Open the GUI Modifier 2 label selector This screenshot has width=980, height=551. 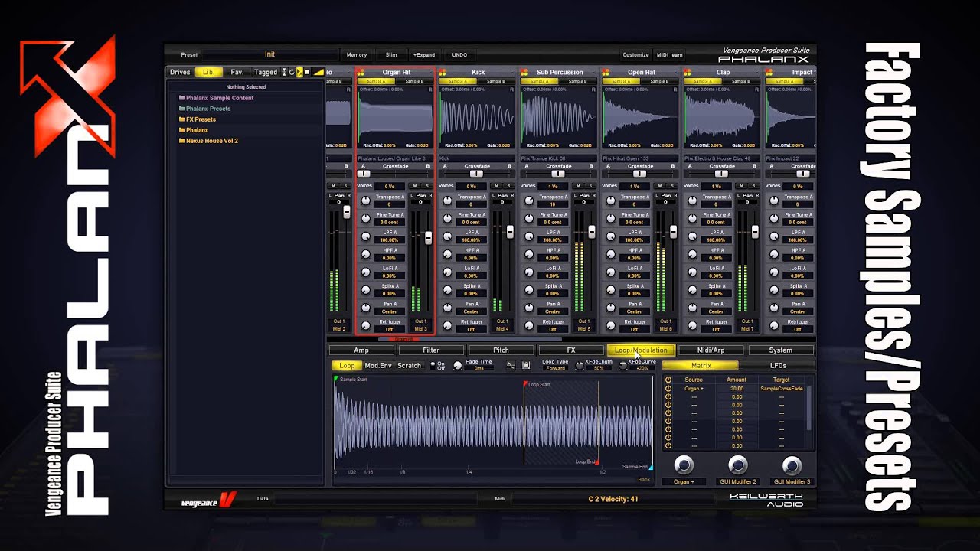click(x=738, y=481)
